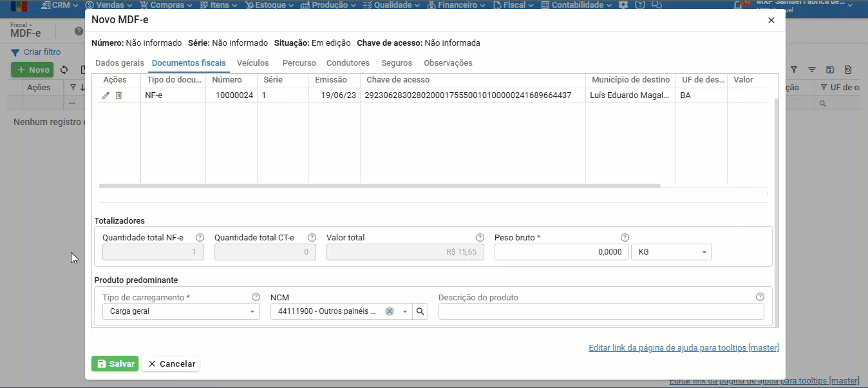Click background grid filter funnel icon at right
The height and width of the screenshot is (388, 868).
coord(794,70)
